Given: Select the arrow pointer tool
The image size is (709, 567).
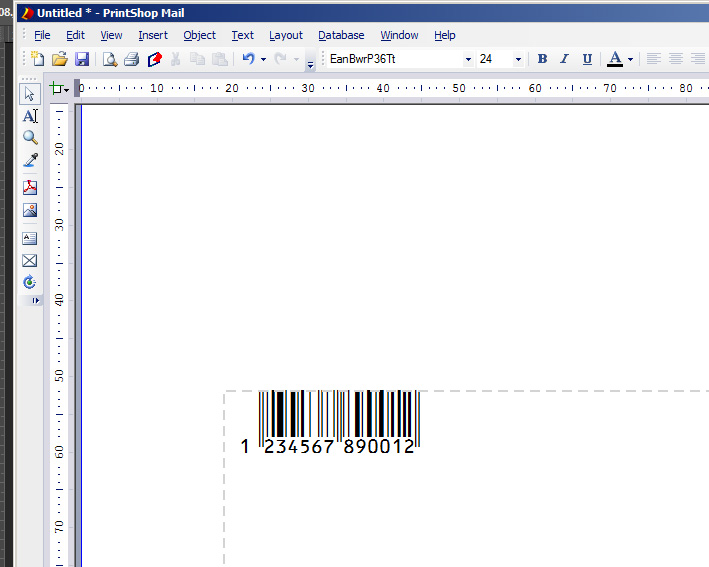Looking at the screenshot, I should pyautogui.click(x=30, y=94).
